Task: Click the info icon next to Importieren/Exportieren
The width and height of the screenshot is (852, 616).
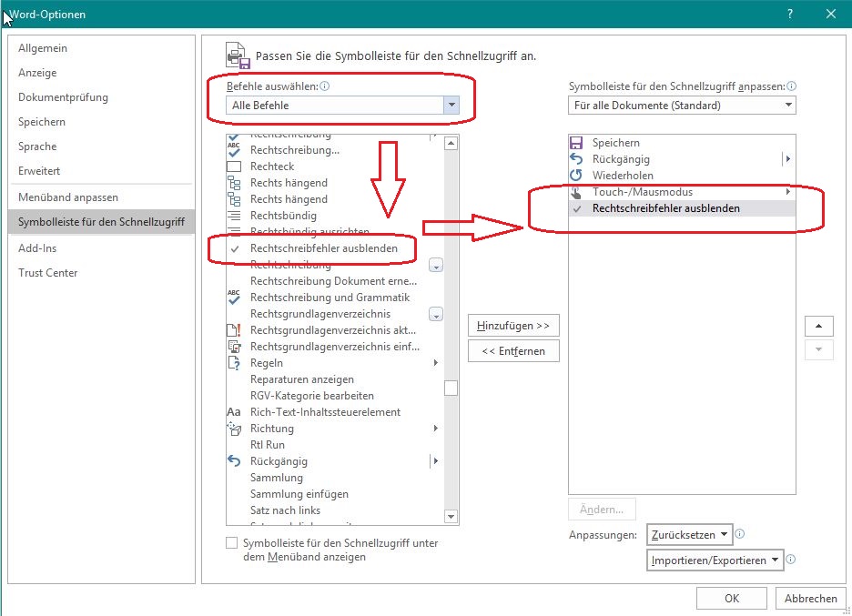Action: (791, 559)
